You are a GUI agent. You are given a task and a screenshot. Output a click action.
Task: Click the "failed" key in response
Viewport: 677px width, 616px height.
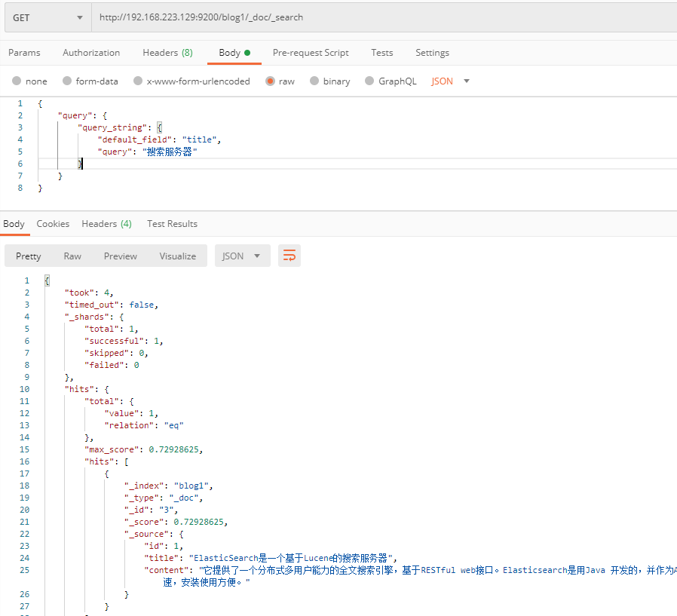(x=104, y=365)
